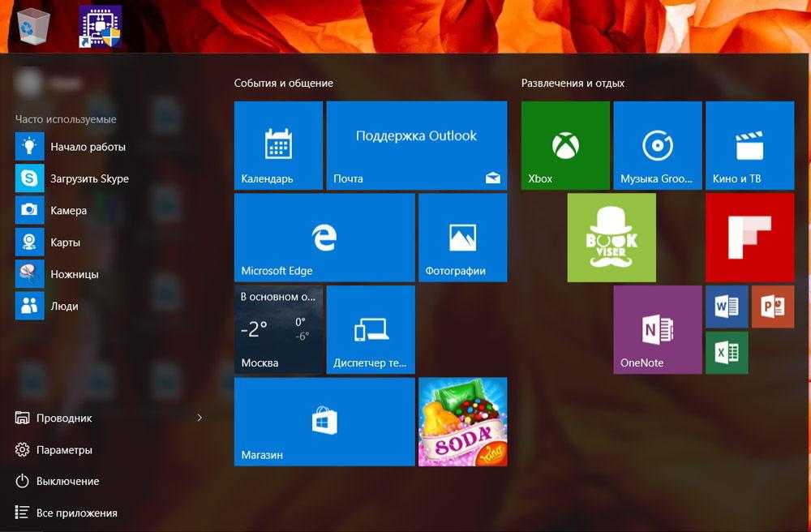The image size is (811, 532).
Task: Open Загрузить Skype from frequent list
Action: (x=89, y=178)
